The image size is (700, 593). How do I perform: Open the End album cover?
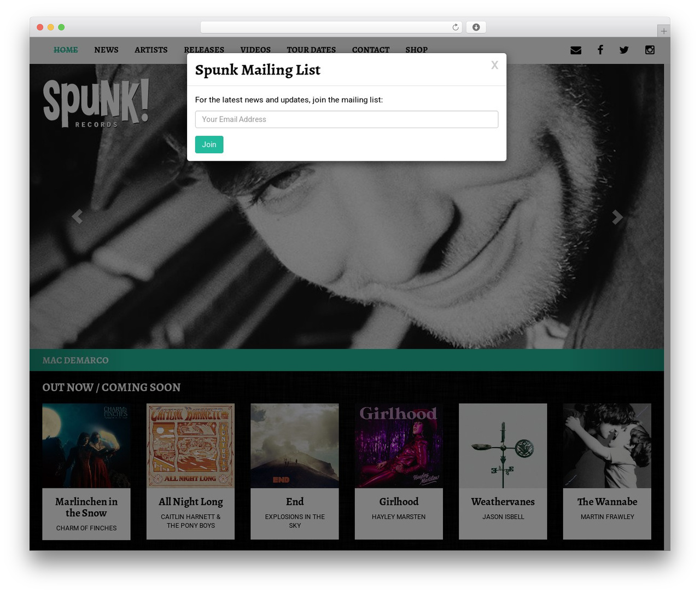(x=295, y=446)
